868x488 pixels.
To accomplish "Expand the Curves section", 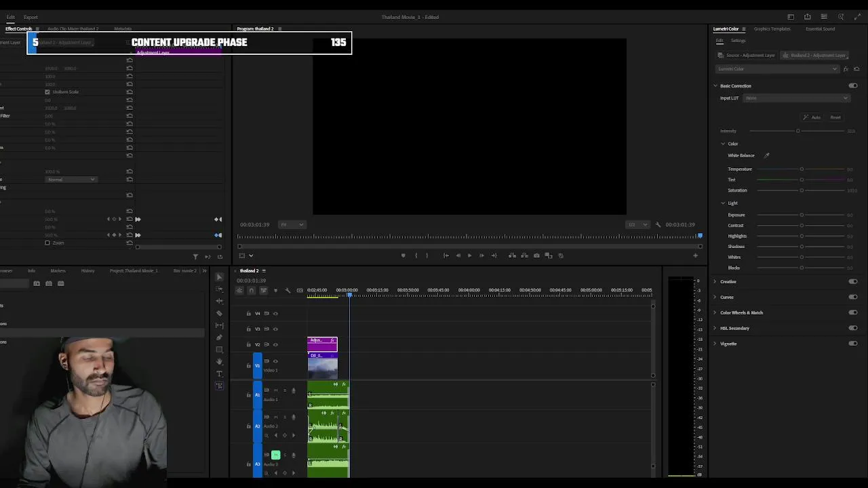I will click(715, 297).
